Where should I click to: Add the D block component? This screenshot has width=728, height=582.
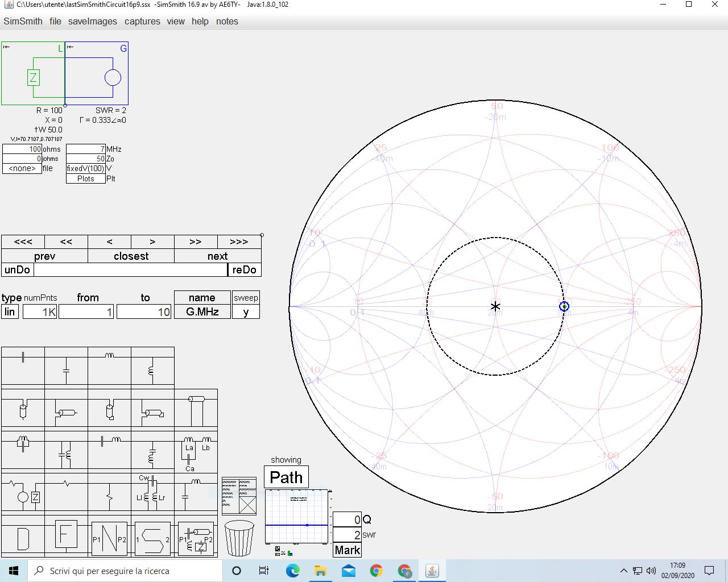point(23,537)
